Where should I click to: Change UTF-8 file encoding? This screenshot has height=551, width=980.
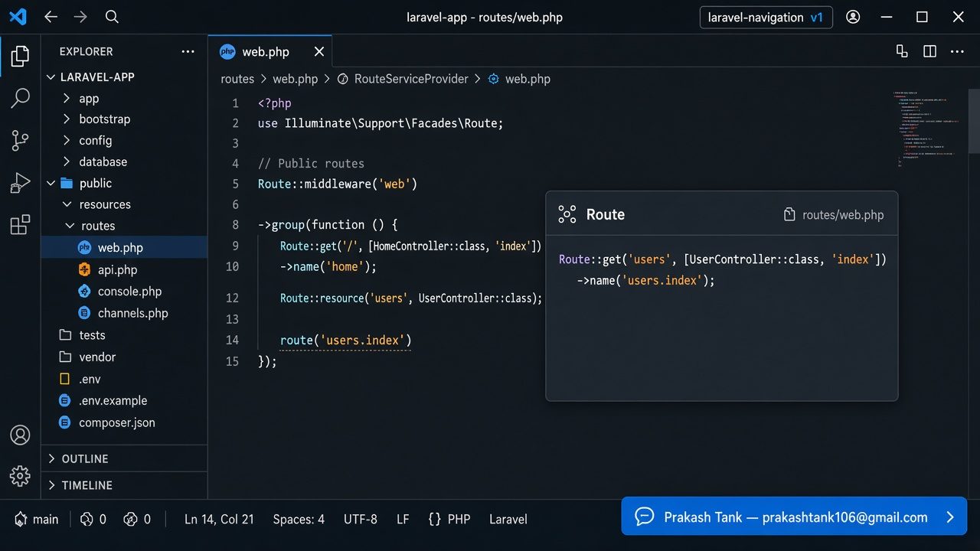pyautogui.click(x=361, y=519)
